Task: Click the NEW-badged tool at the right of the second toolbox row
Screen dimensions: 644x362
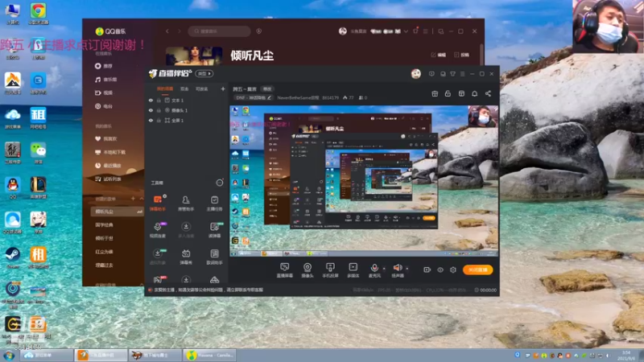Action: click(x=214, y=230)
